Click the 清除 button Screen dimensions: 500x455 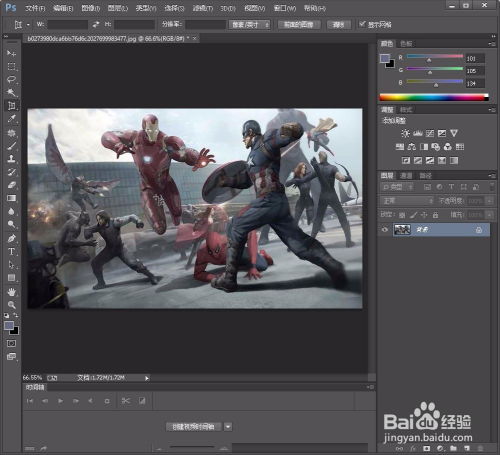point(339,25)
